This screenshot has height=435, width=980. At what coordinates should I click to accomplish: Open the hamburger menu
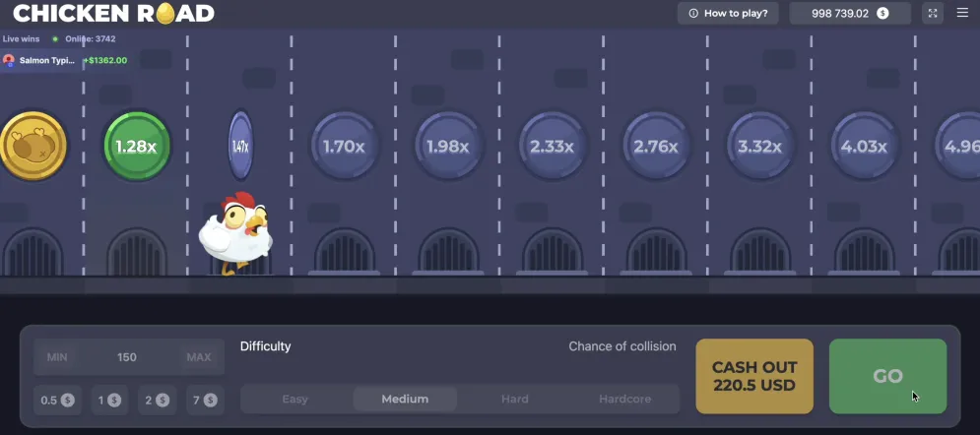962,13
